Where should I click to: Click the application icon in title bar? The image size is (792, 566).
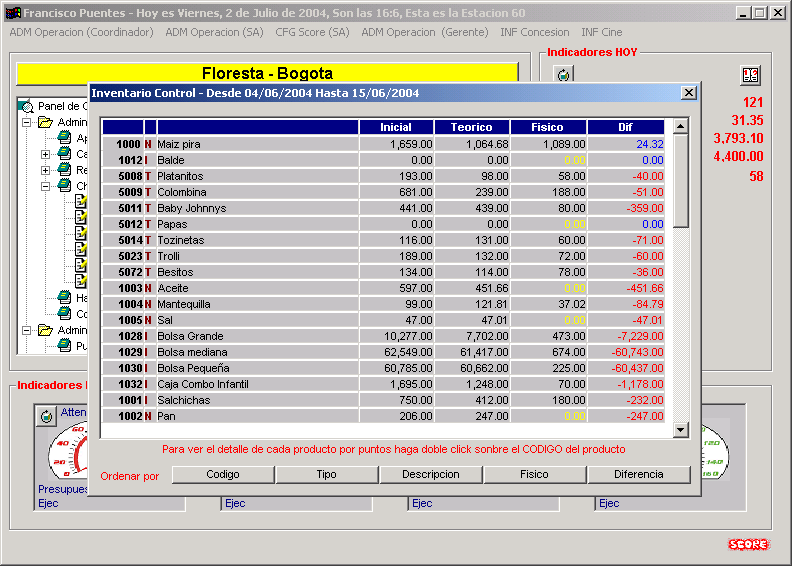coord(13,13)
